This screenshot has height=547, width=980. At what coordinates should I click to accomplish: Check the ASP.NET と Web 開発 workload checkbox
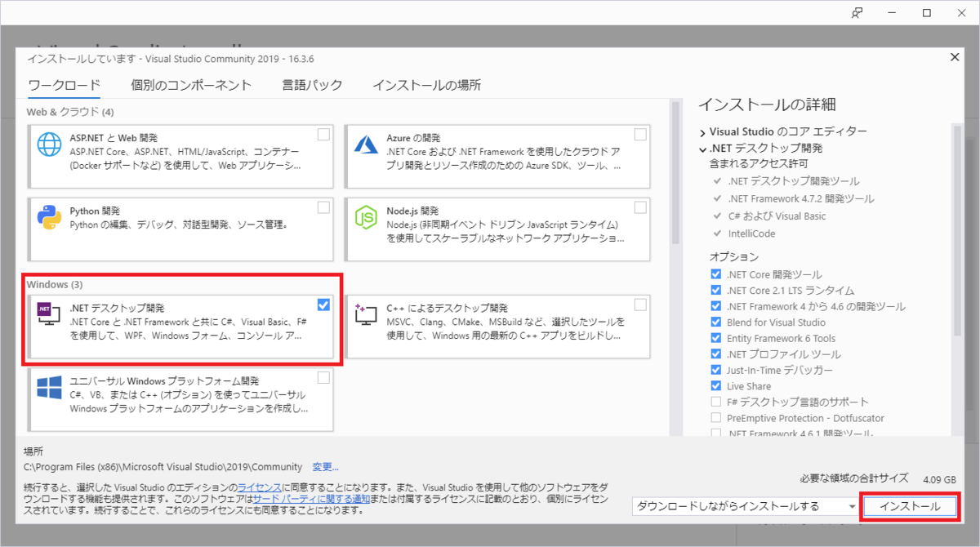323,135
